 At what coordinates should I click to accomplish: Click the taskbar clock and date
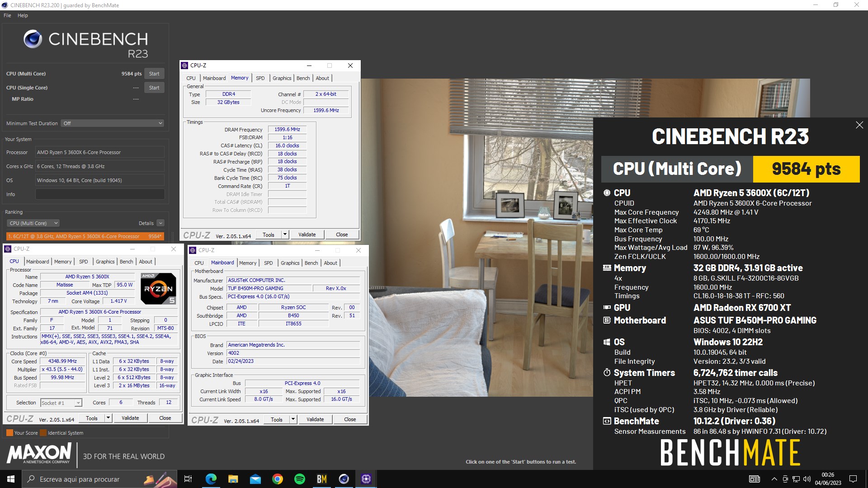point(828,479)
